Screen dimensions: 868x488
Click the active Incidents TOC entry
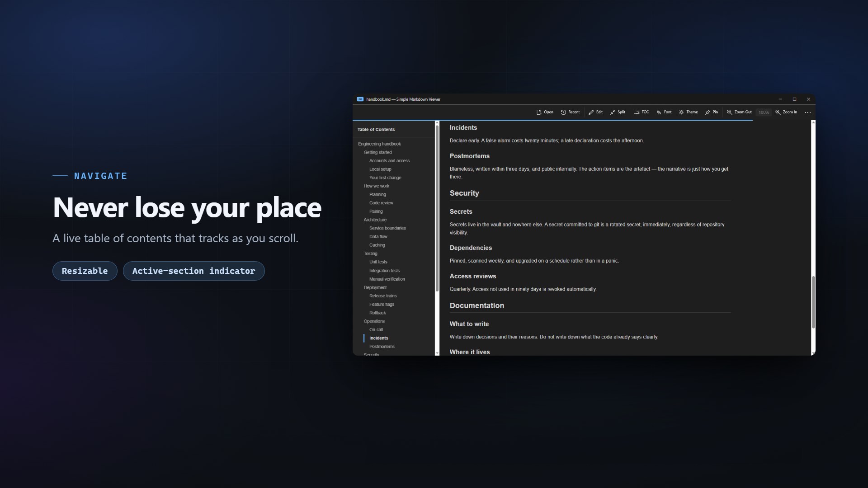(378, 338)
